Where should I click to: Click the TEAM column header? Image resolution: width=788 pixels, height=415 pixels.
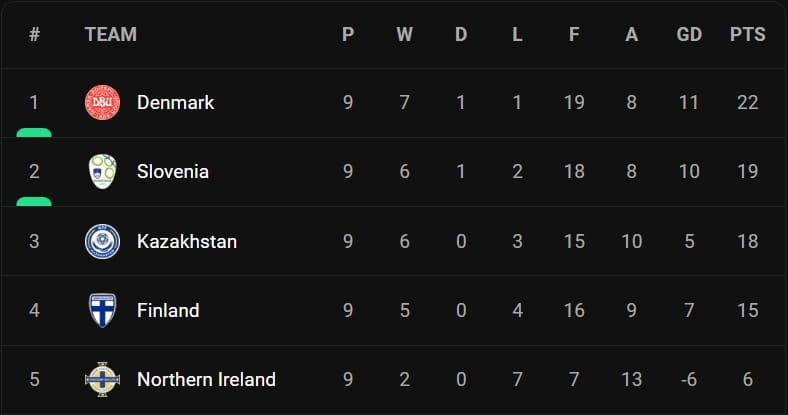click(110, 34)
